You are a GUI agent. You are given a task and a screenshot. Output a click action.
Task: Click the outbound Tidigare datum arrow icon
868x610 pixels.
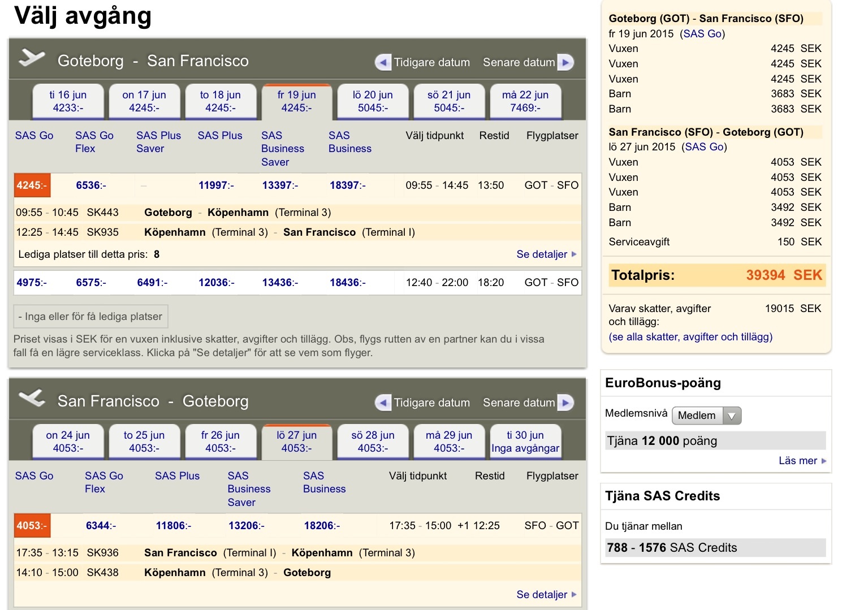(383, 62)
